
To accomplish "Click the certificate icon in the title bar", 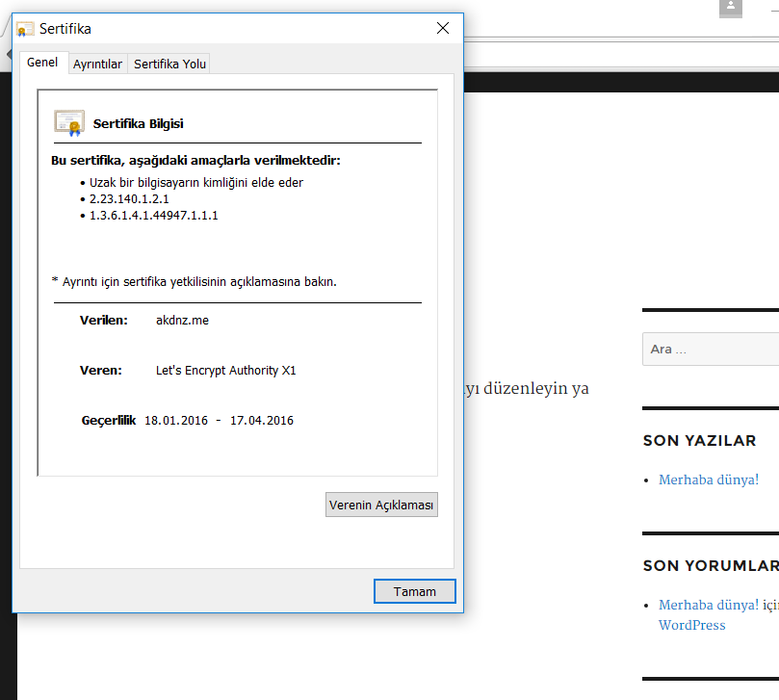I will [x=25, y=29].
